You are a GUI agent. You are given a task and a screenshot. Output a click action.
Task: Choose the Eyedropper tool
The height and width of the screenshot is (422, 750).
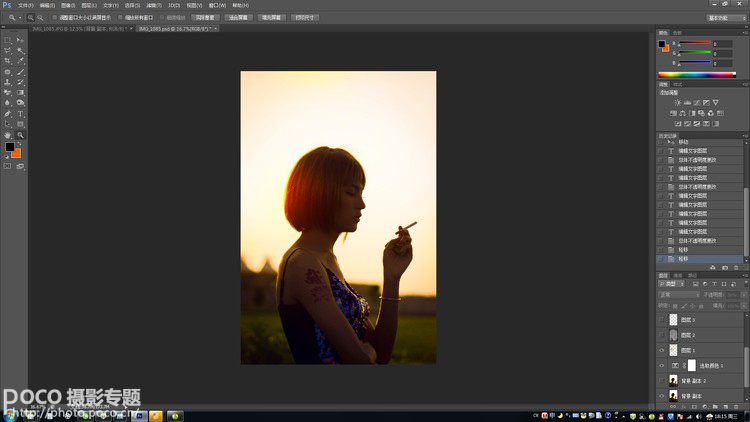[20, 61]
